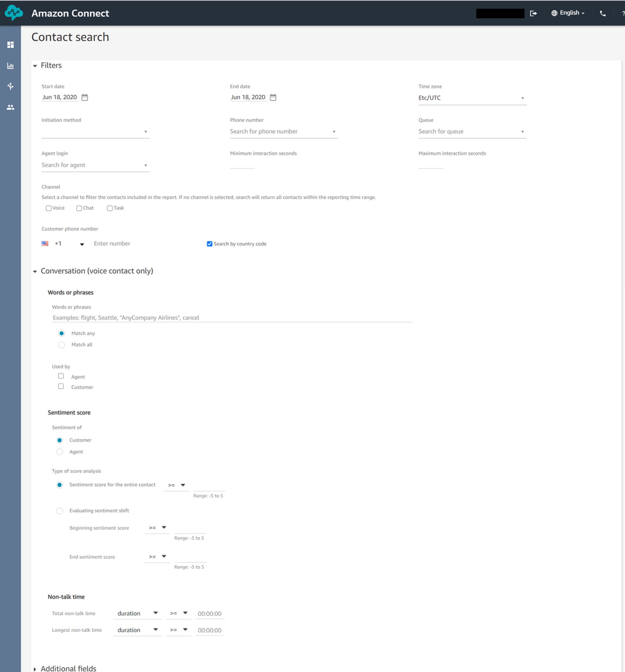Image resolution: width=625 pixels, height=672 pixels.
Task: Open the dashboard grid icon in sidebar
Action: tap(10, 45)
